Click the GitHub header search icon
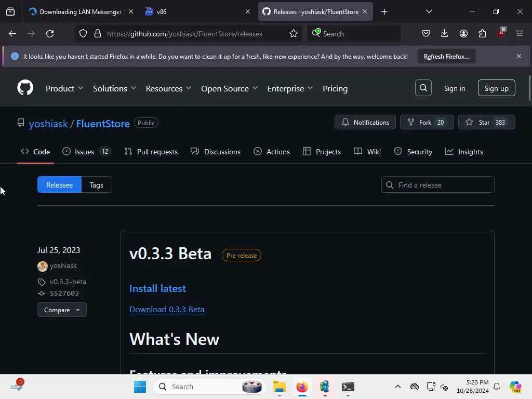Viewport: 532px width, 399px height. [x=423, y=88]
